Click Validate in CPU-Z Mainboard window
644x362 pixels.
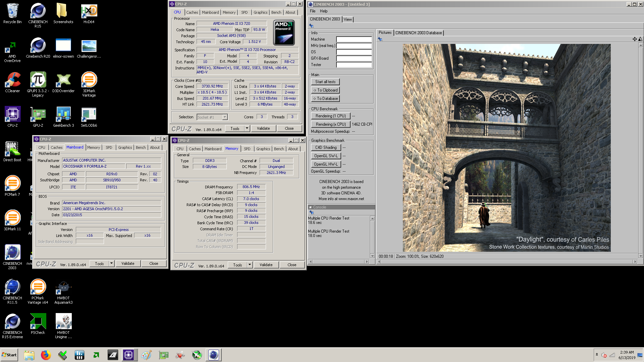pos(128,263)
